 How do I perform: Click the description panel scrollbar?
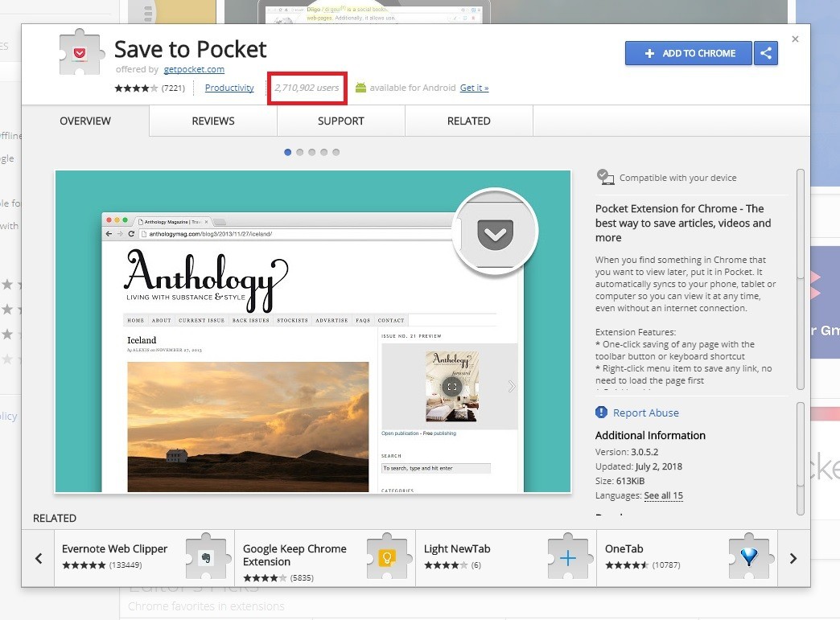pyautogui.click(x=801, y=280)
